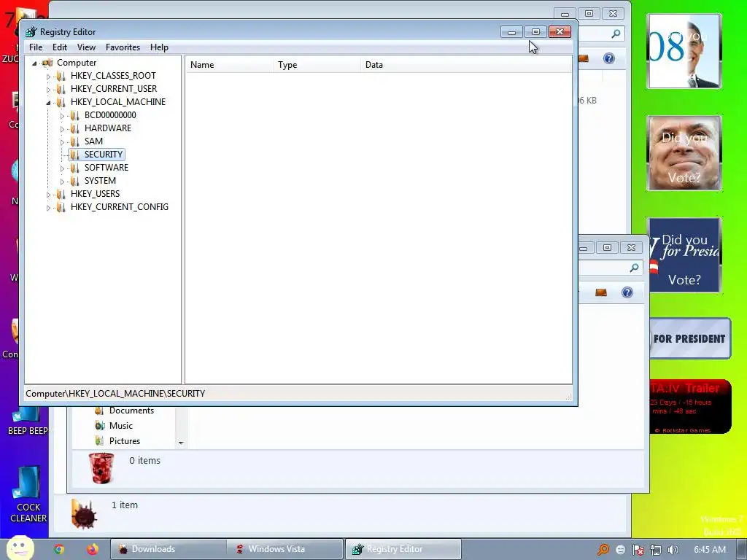Screen dimensions: 747x560
Task: Click the FOR PRESIDENT desktop gadget
Action: click(x=689, y=338)
